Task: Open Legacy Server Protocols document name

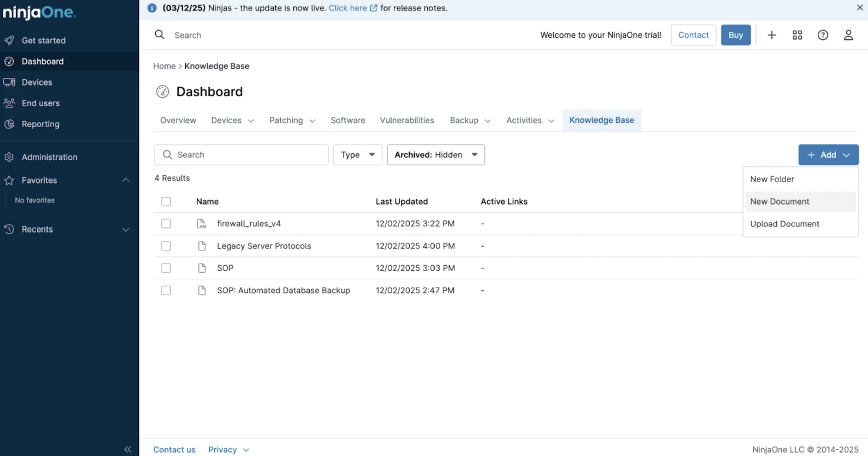Action: tap(264, 246)
